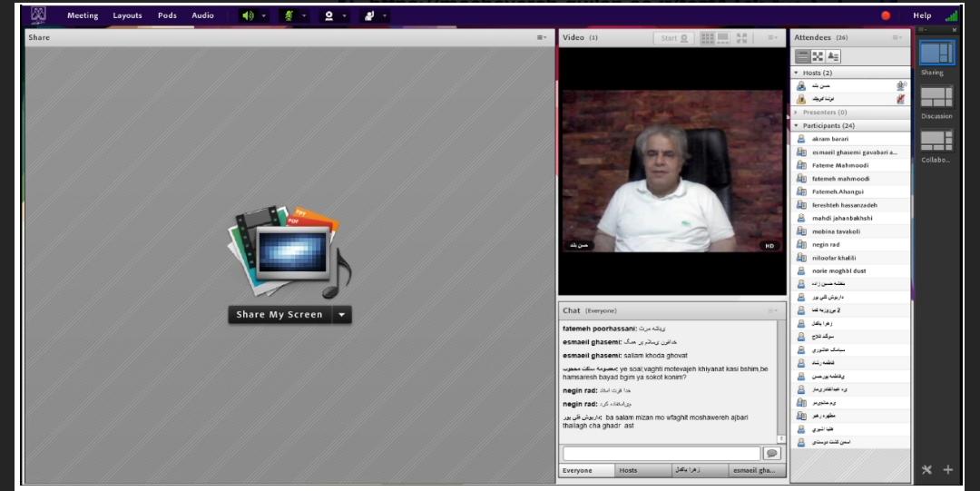Toggle the webcam icon in top bar

328,15
